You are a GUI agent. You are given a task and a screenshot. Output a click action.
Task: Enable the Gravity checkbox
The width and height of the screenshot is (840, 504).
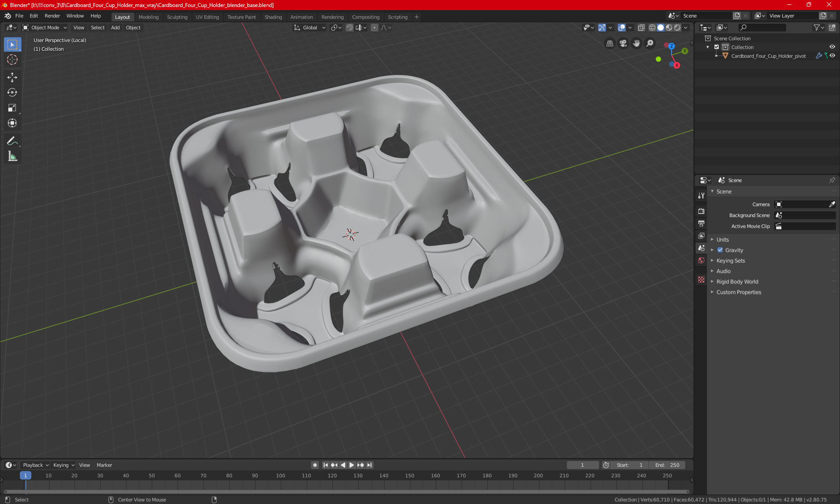coord(720,250)
